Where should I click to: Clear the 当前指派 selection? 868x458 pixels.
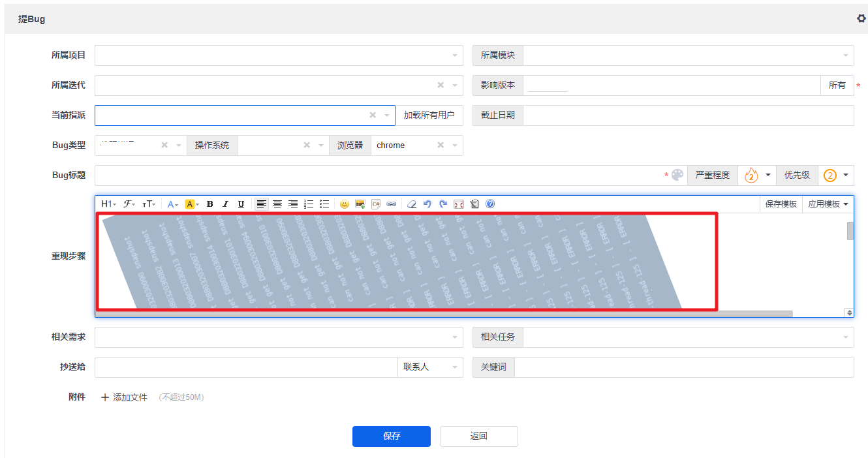[373, 115]
